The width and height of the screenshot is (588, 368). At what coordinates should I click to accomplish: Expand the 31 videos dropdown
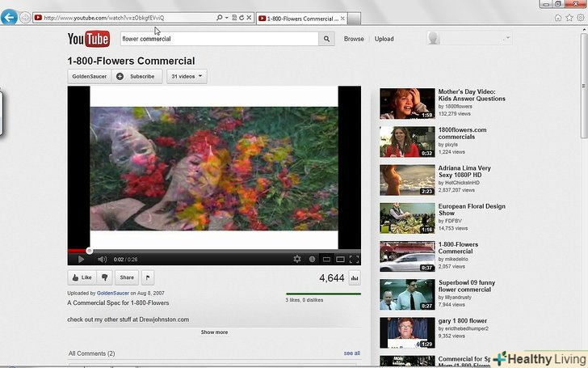(x=187, y=76)
